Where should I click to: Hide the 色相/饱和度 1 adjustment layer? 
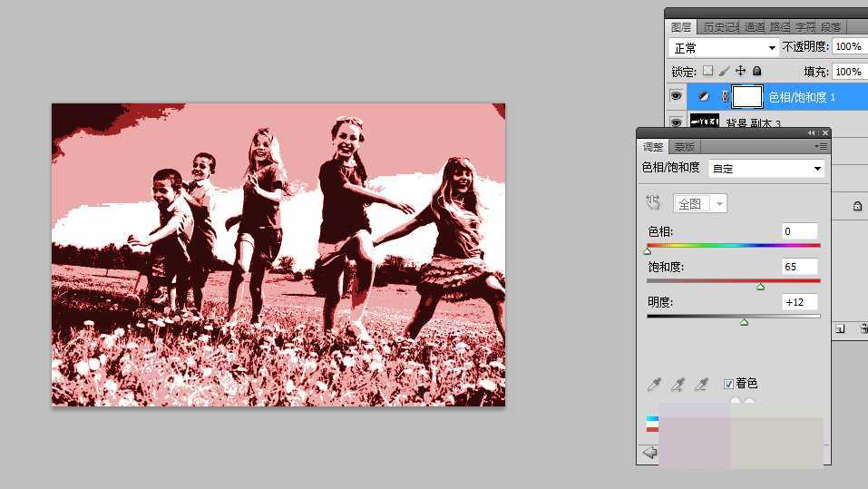pyautogui.click(x=676, y=96)
